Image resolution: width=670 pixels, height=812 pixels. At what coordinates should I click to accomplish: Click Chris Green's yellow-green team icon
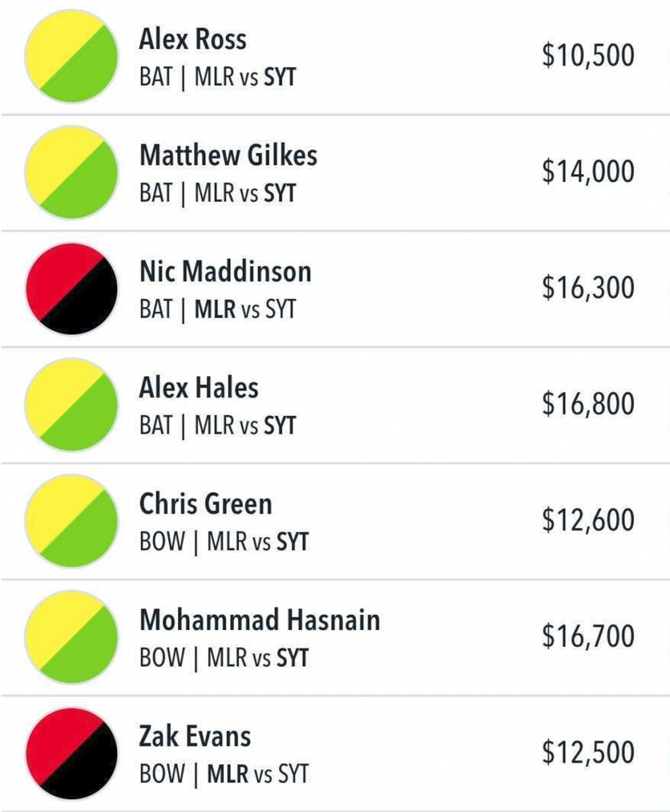point(72,521)
